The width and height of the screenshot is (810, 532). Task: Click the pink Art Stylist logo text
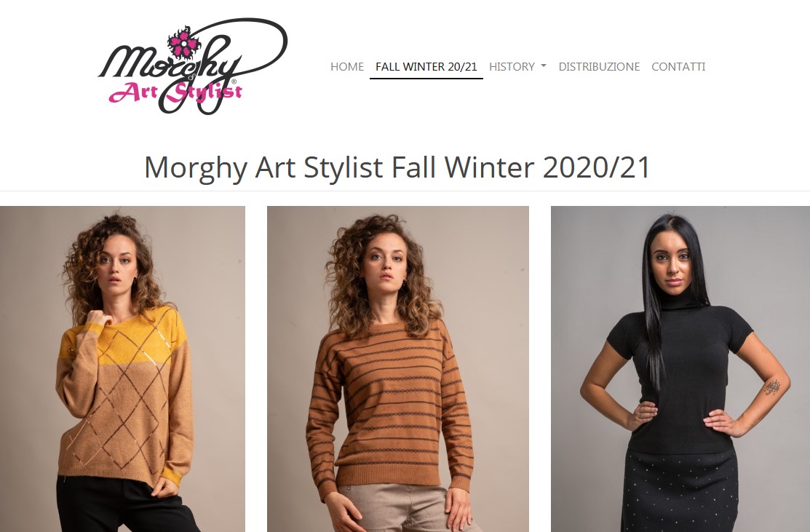click(x=175, y=93)
